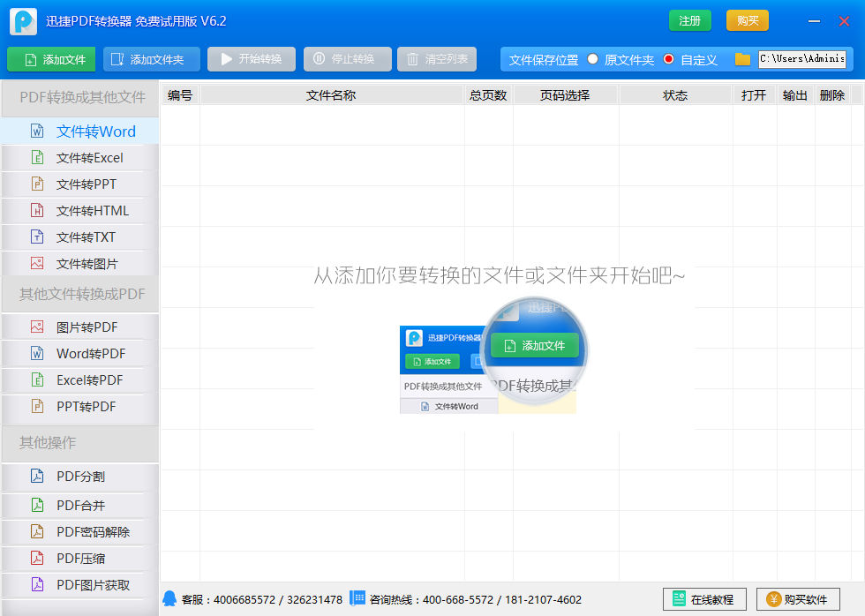Enable the 自定义 save location option

click(671, 59)
